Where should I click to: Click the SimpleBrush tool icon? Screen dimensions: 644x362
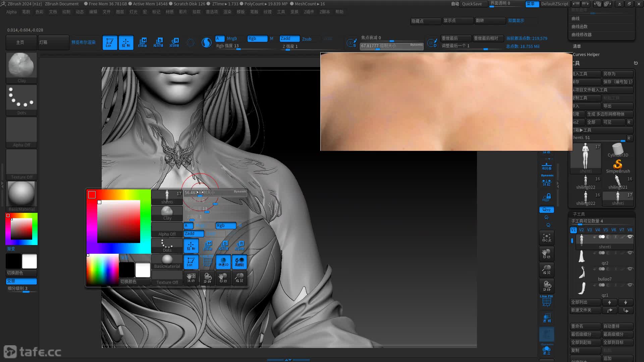(618, 166)
